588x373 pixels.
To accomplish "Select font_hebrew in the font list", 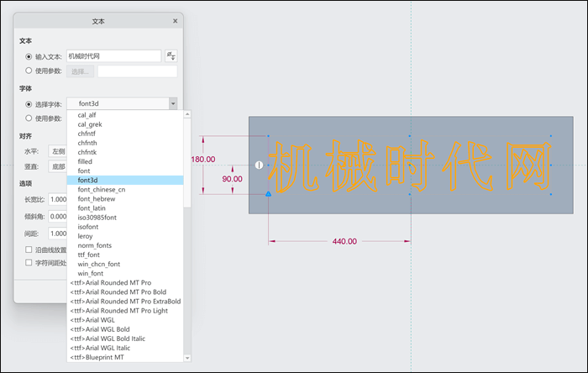I will tap(125, 199).
